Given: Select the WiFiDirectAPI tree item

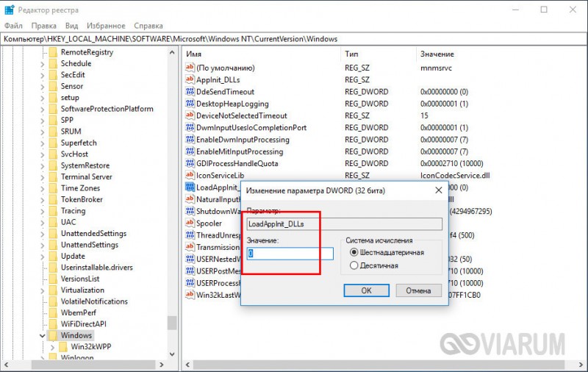Looking at the screenshot, I should coord(83,324).
